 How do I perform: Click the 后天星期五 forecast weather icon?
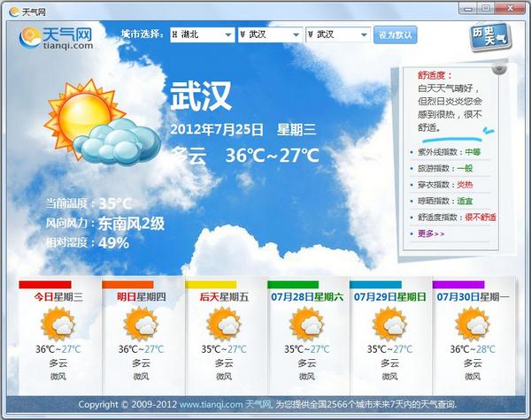coord(224,325)
